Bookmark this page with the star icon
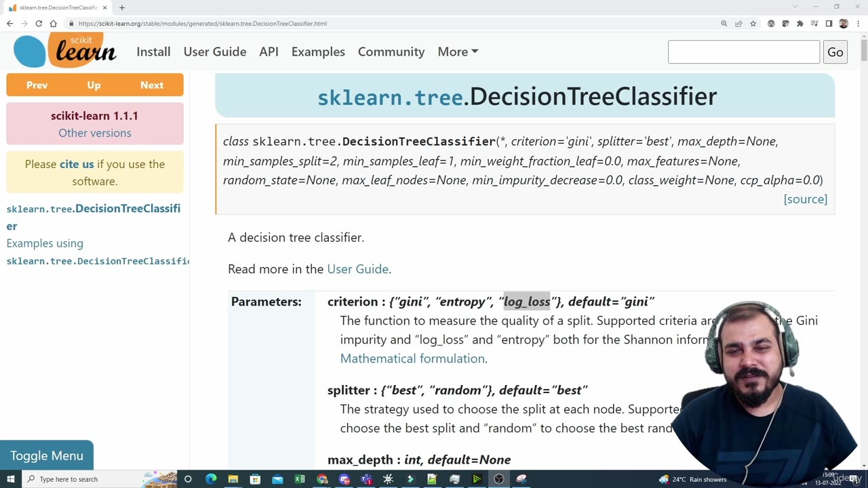 coord(753,23)
